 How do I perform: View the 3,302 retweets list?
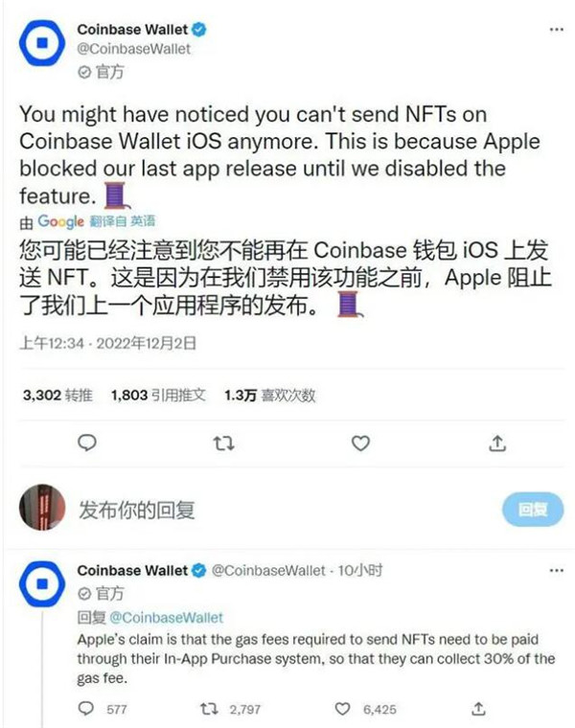[57, 395]
